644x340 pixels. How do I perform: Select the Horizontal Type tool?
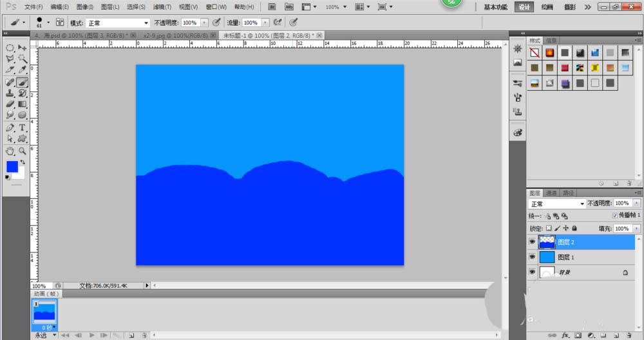tap(22, 127)
